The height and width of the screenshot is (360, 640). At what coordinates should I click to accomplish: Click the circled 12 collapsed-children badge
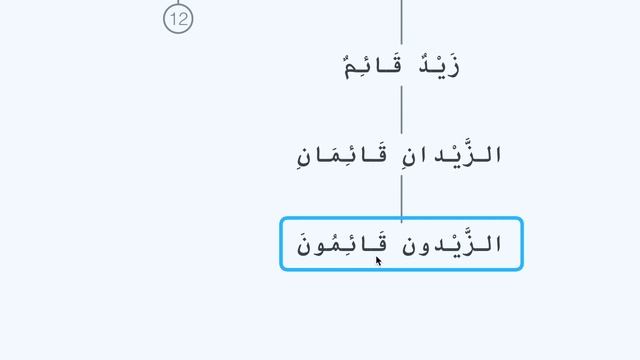[178, 19]
